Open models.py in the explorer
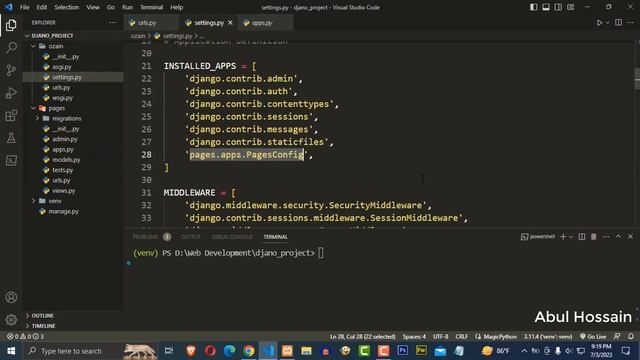The height and width of the screenshot is (360, 640). click(x=66, y=160)
